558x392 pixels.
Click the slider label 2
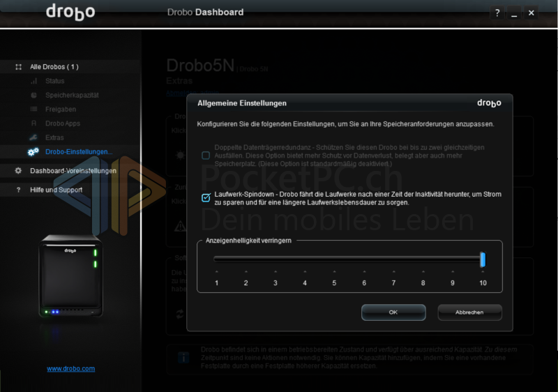246,282
